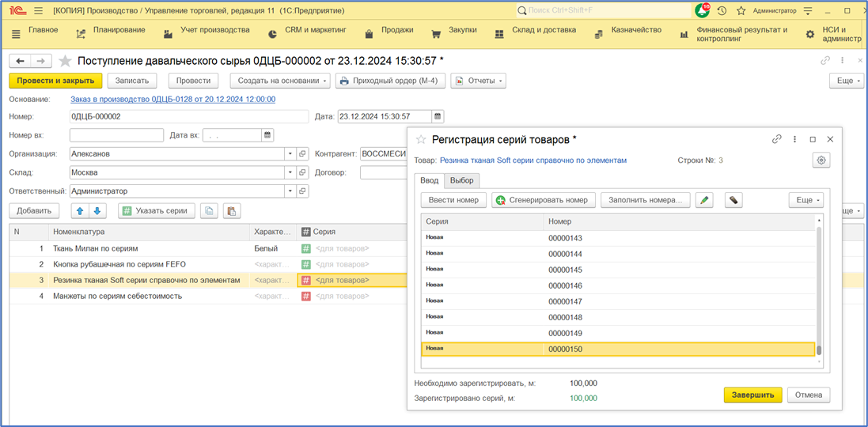Click the move row down arrow

(97, 210)
